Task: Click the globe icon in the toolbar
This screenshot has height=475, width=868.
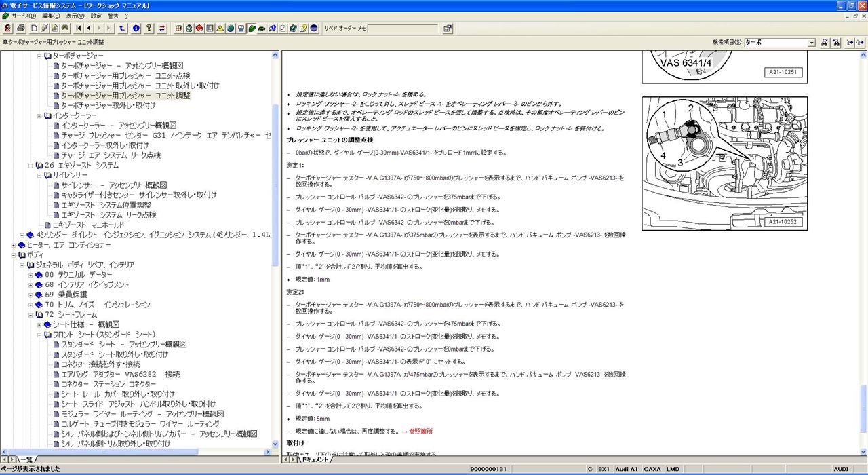Action: (231, 28)
